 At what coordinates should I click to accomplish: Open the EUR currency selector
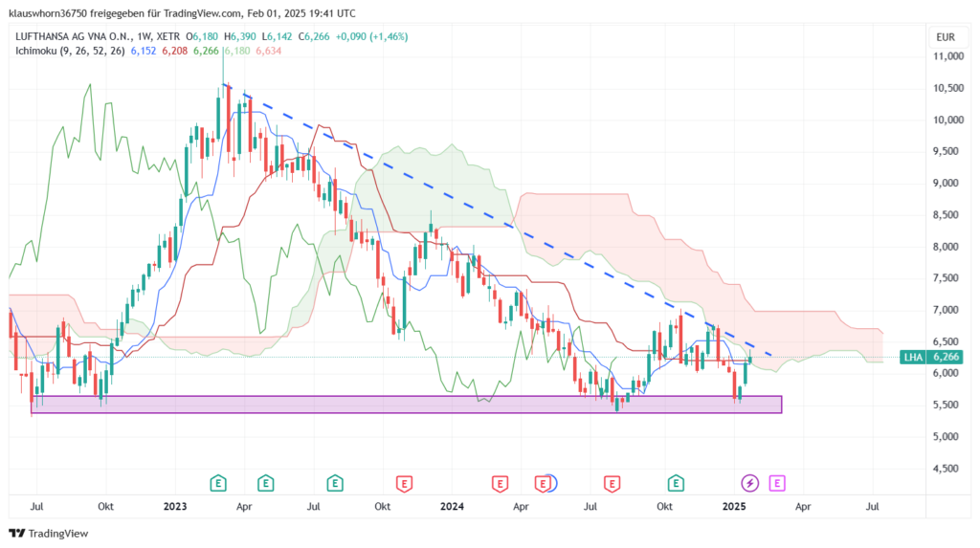(945, 37)
